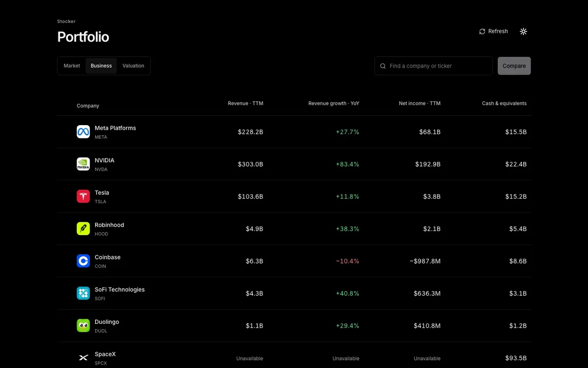Click Meta net income $68.1B

[x=430, y=132]
